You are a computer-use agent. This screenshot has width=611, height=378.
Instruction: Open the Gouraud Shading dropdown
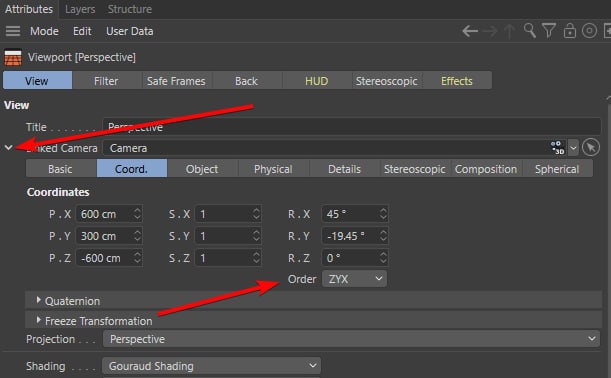pos(211,366)
